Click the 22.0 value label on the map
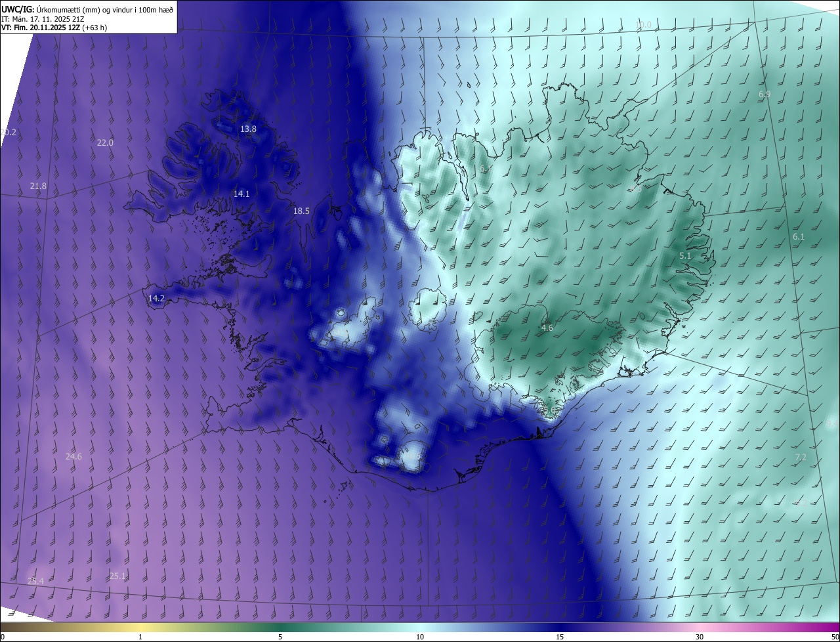This screenshot has height=642, width=840. (105, 142)
